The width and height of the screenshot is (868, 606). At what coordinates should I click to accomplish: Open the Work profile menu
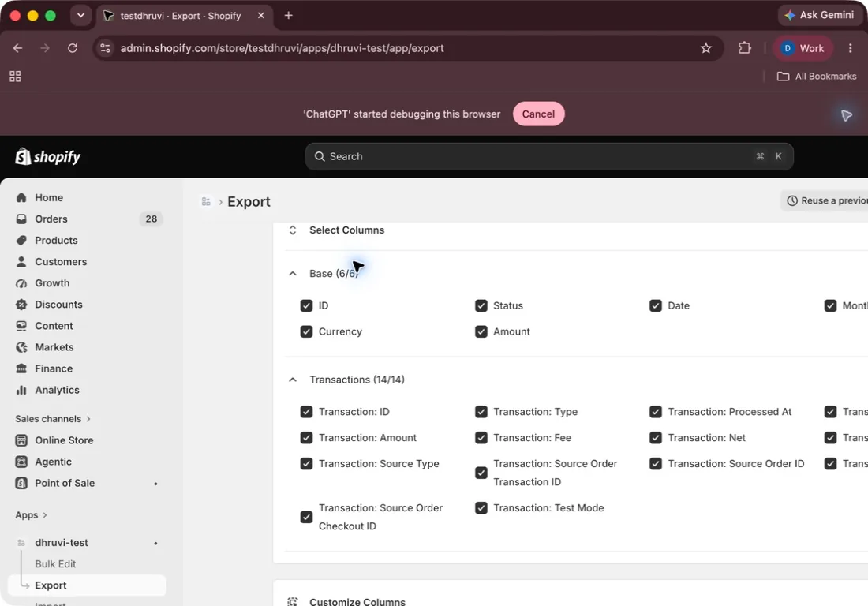point(803,48)
